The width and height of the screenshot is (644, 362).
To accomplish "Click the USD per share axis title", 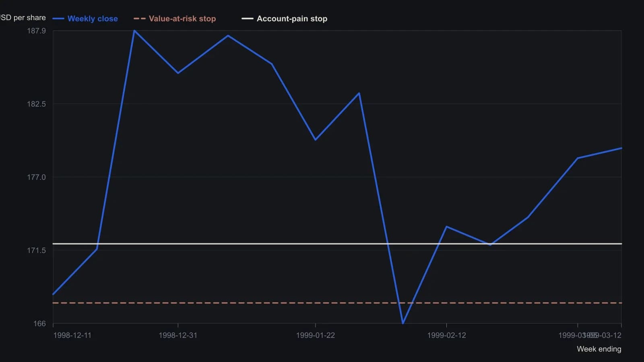I will coord(23,18).
